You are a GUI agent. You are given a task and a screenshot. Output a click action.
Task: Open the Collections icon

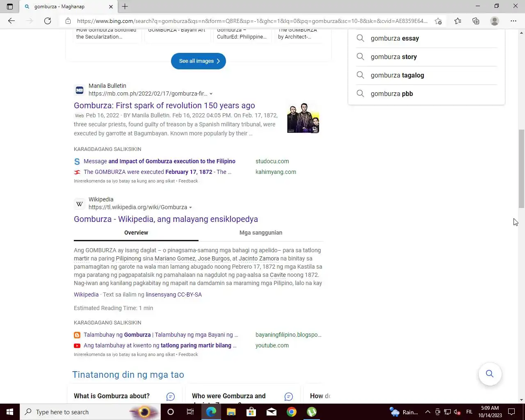pos(476,21)
